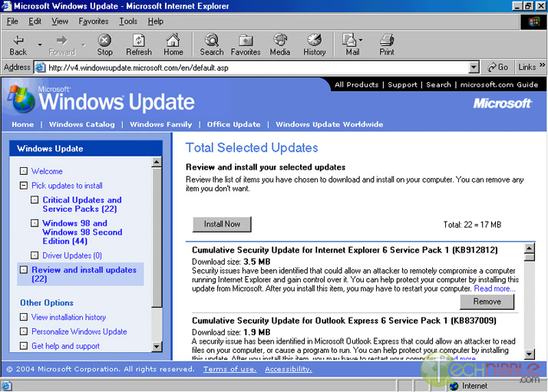Open the Home link in the blue navigation bar
Viewport: 548px width, 392px height.
point(23,124)
